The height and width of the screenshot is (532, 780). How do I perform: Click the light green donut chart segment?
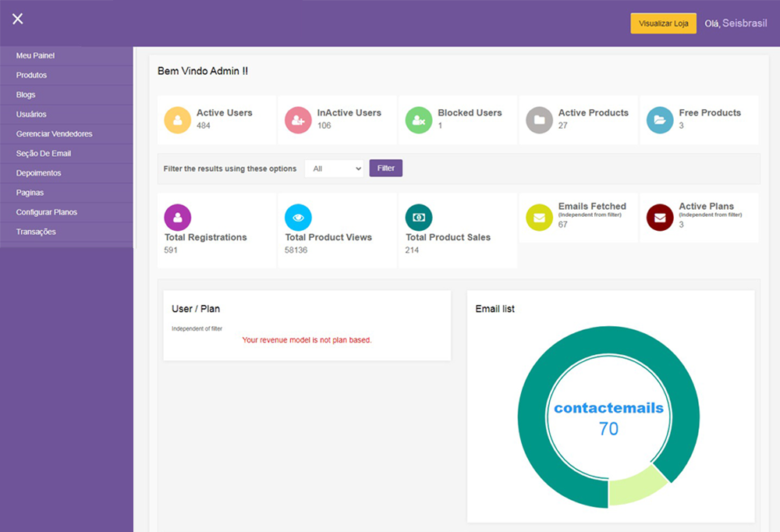click(x=636, y=485)
